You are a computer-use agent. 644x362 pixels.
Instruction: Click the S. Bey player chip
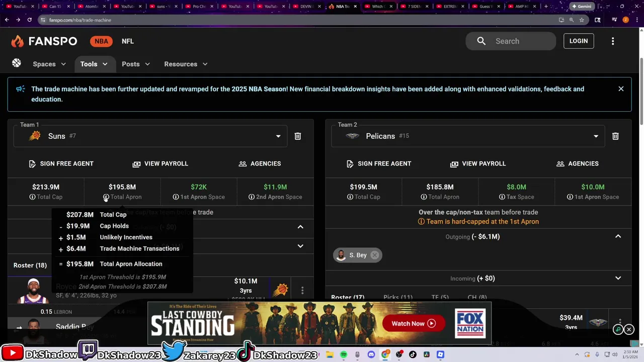pos(357,255)
